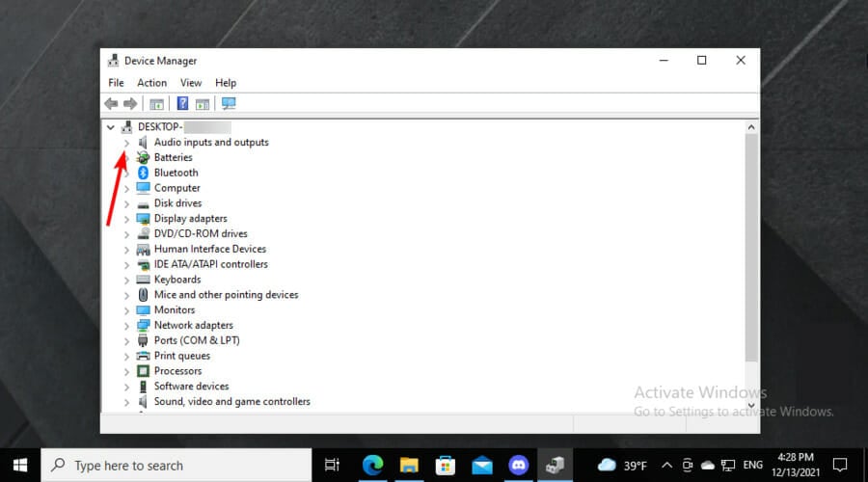This screenshot has height=482, width=868.
Task: Expand the Software devices category
Action: [x=126, y=387]
